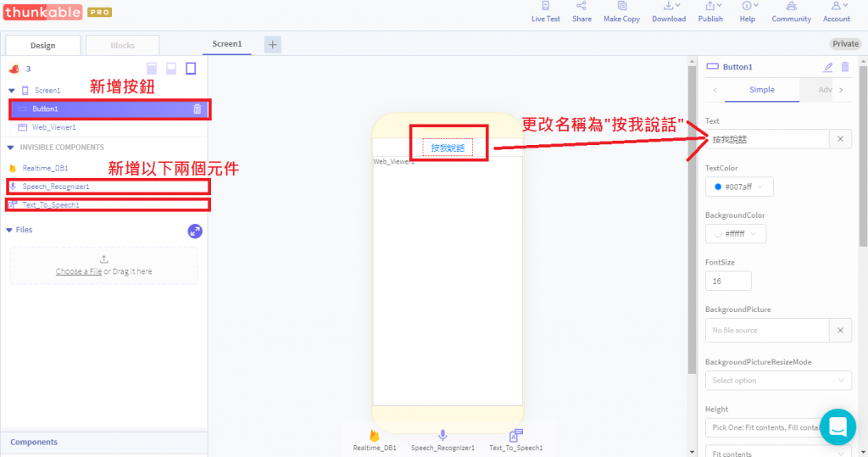868x457 pixels.
Task: Click the Private status badge
Action: pyautogui.click(x=845, y=44)
